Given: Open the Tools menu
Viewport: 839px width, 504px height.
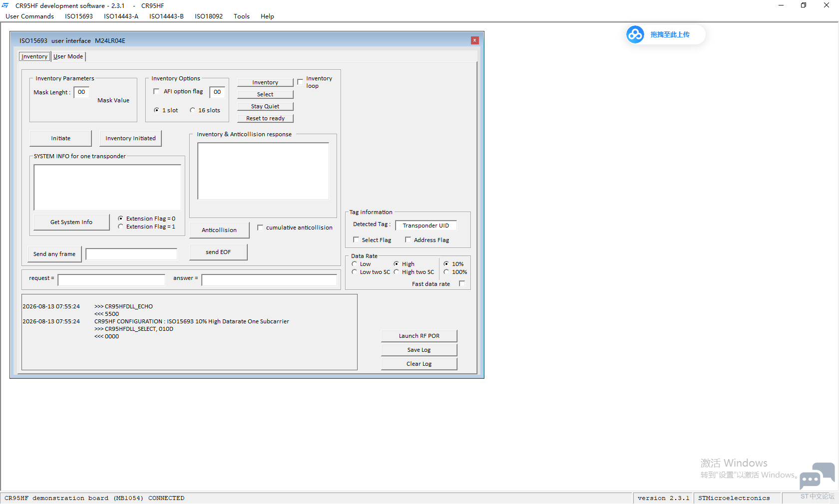Looking at the screenshot, I should (x=242, y=16).
